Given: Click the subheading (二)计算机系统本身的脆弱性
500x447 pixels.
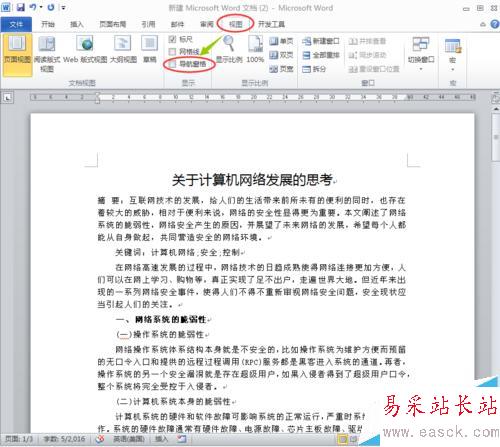Looking at the screenshot, I should (173, 401).
